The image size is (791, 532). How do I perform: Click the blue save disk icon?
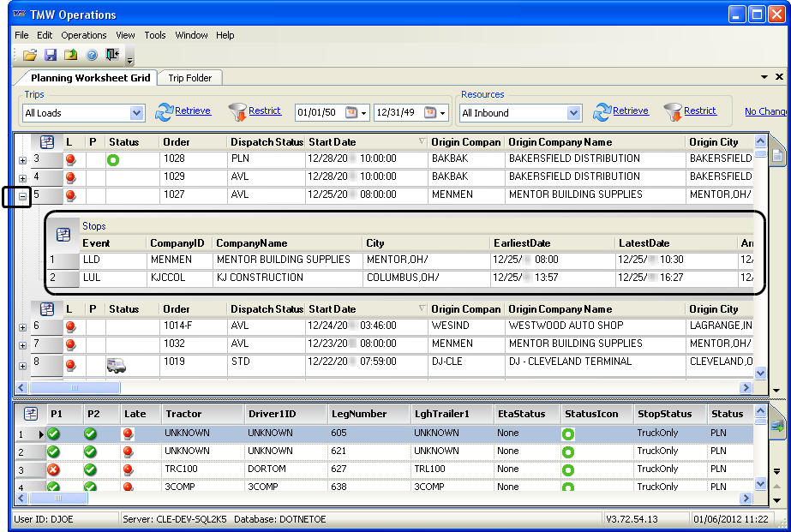(x=51, y=55)
